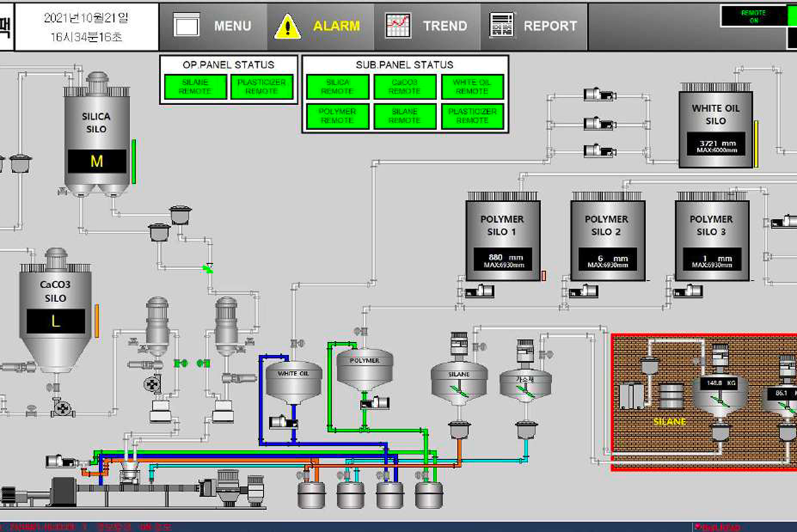Click the pump at the CaCO3 SILO outlet
This screenshot has height=532, width=797.
pyautogui.click(x=62, y=409)
